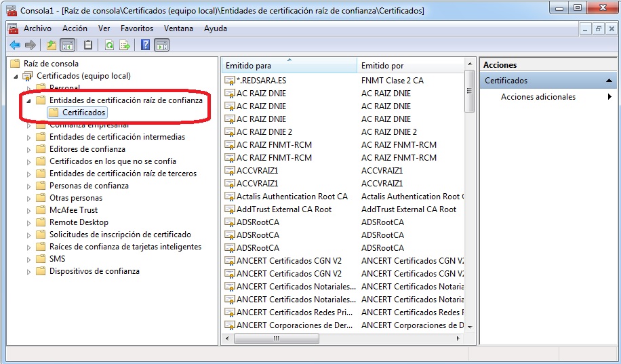Select Remote Desktop folder in tree
Image resolution: width=621 pixels, height=364 pixels.
[x=79, y=222]
